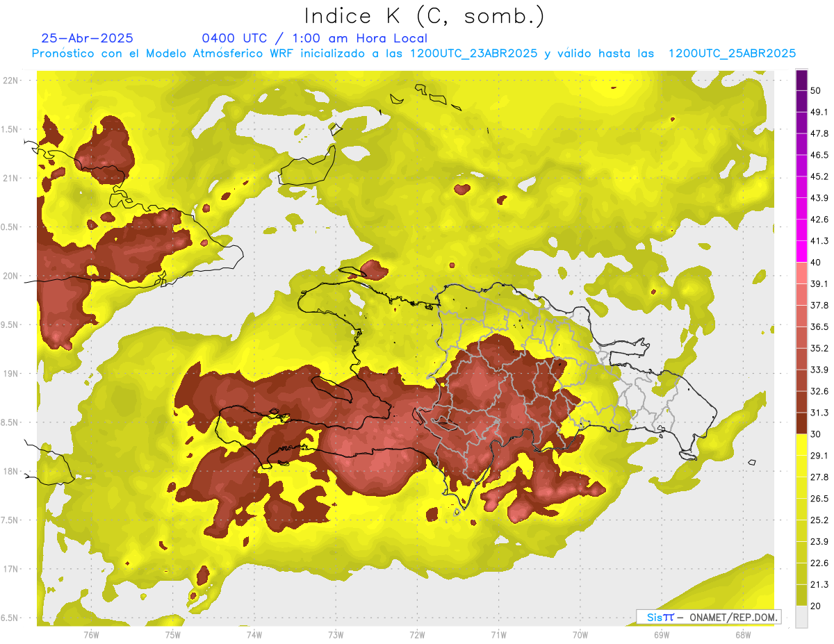Click the color bar value "46.5"

pyautogui.click(x=819, y=155)
